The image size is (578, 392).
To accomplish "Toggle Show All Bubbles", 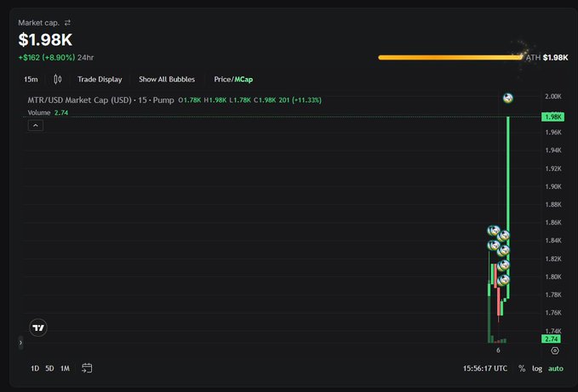I will [x=167, y=79].
